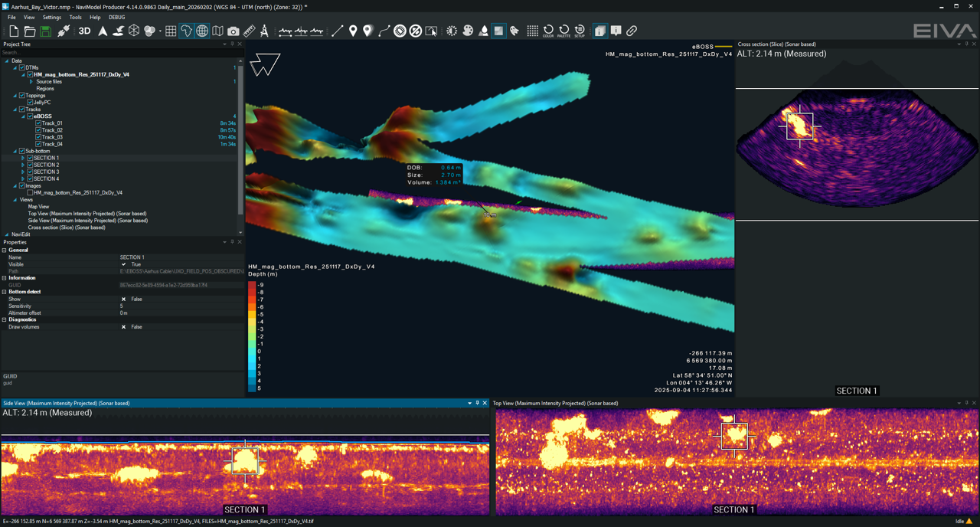Expand the SECTION 3 tree node
This screenshot has height=527, width=980.
pos(23,172)
